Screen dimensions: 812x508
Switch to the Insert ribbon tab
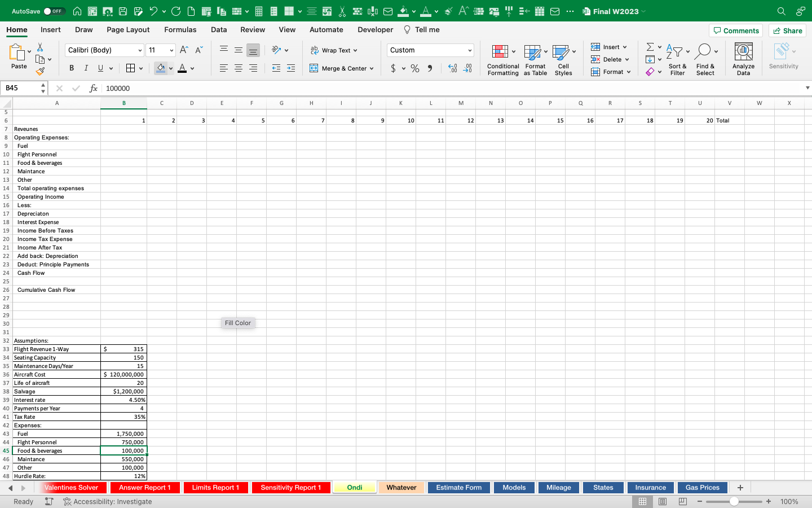[51, 30]
